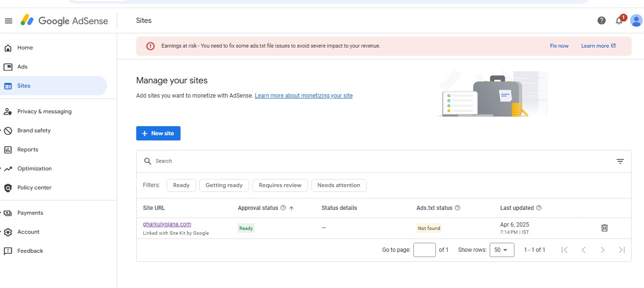Go to last page arrow
The image size is (644, 288).
tap(622, 250)
